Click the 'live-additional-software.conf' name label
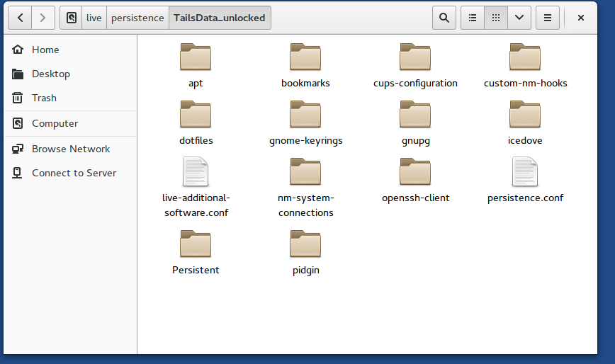 [196, 205]
